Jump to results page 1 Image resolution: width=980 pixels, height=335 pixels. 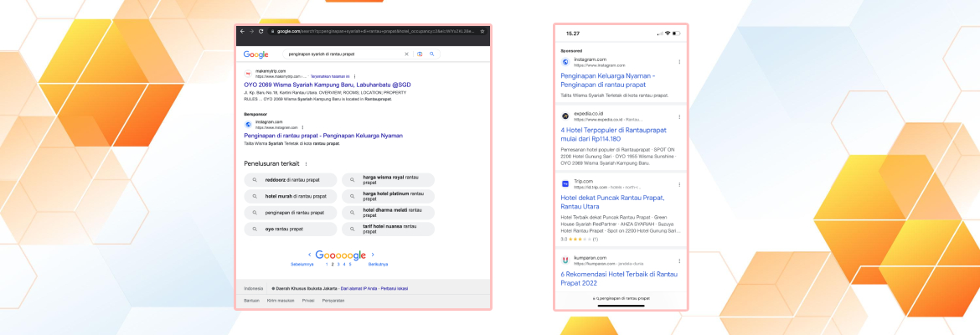[x=327, y=265]
